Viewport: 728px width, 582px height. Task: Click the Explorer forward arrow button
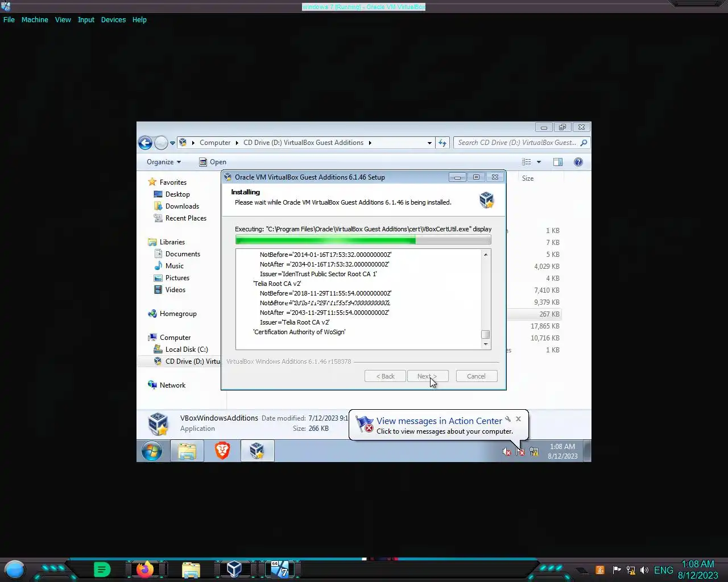[161, 143]
